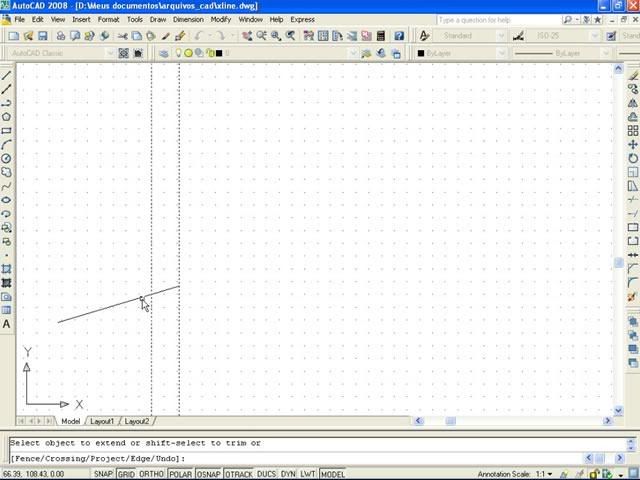Select the Move tool
This screenshot has height=480, width=640.
coord(633,144)
